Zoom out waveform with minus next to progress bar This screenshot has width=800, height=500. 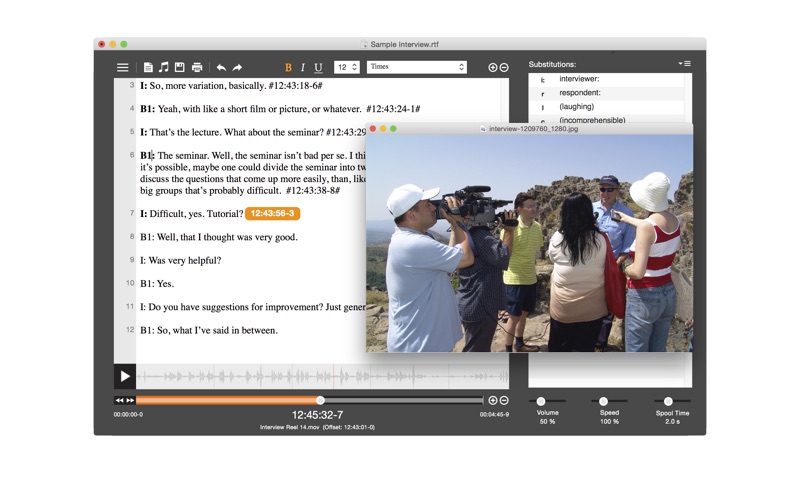pos(504,401)
